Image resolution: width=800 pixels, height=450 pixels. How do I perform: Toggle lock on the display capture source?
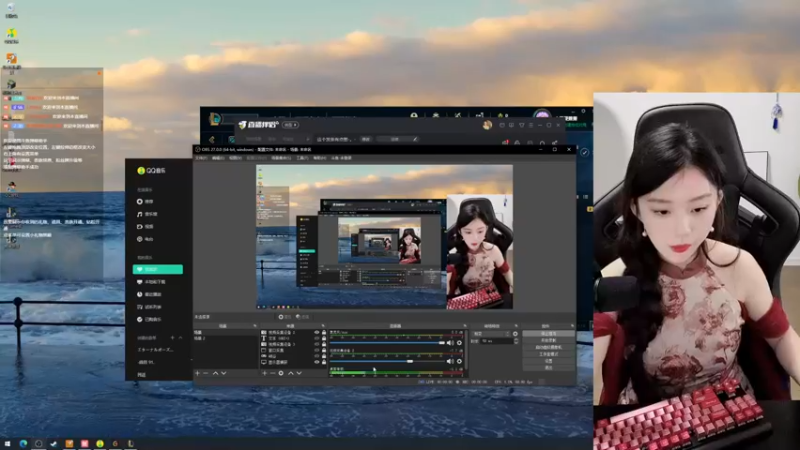(323, 362)
